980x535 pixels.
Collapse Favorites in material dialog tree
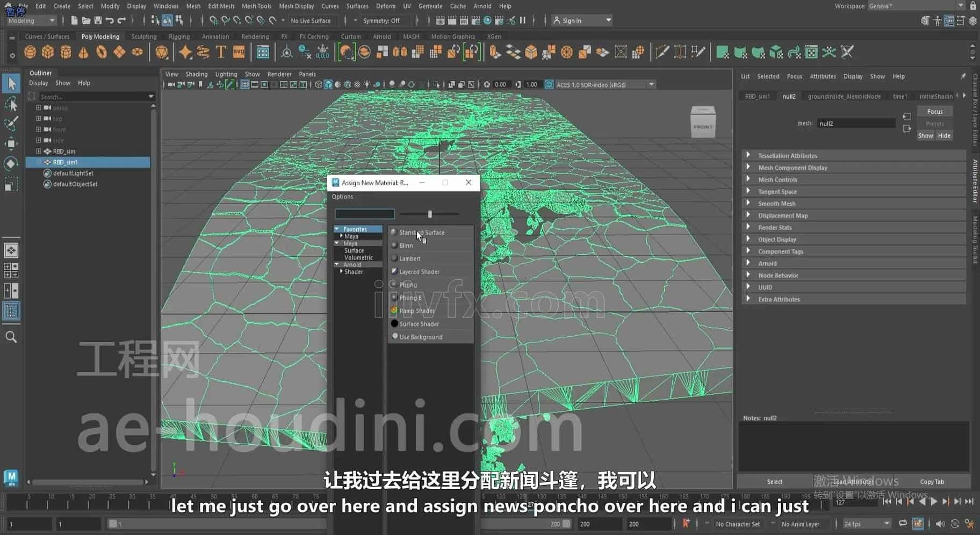coord(337,229)
